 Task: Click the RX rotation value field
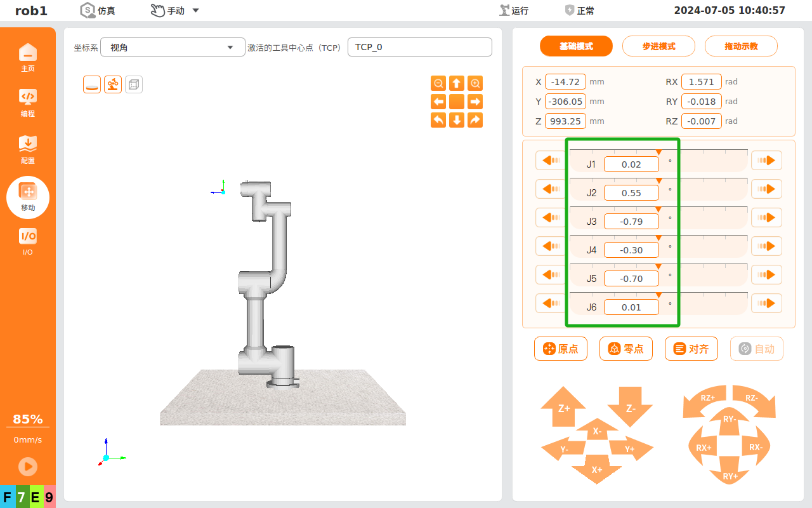702,82
